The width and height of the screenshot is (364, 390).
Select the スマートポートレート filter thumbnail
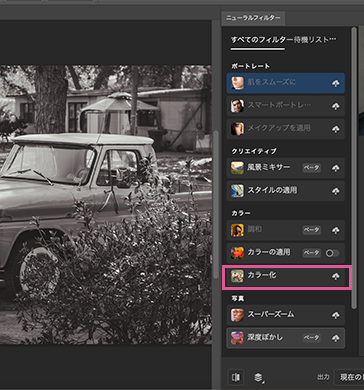237,106
